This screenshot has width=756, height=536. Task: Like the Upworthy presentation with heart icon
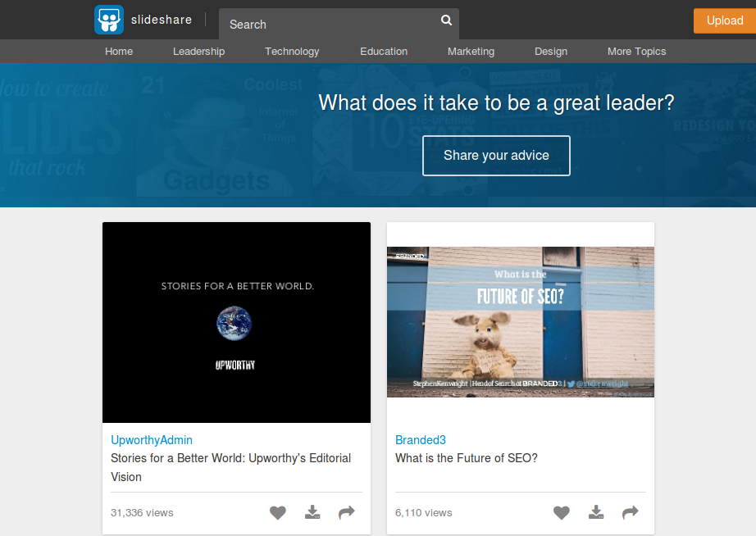[x=278, y=512]
